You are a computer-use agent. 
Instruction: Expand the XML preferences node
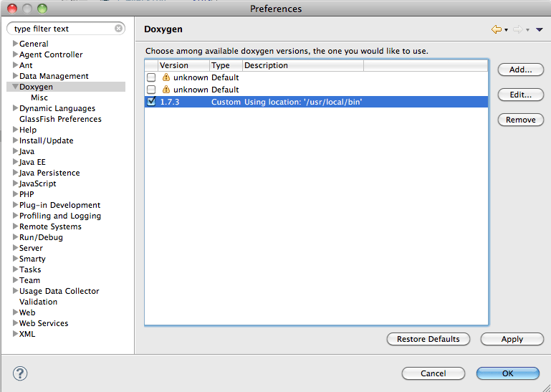15,334
